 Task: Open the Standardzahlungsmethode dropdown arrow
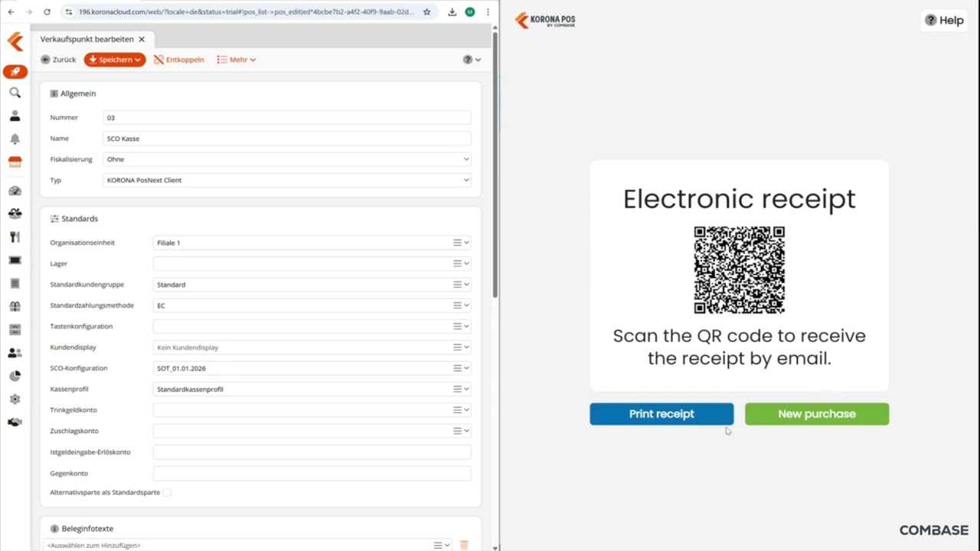tap(466, 305)
